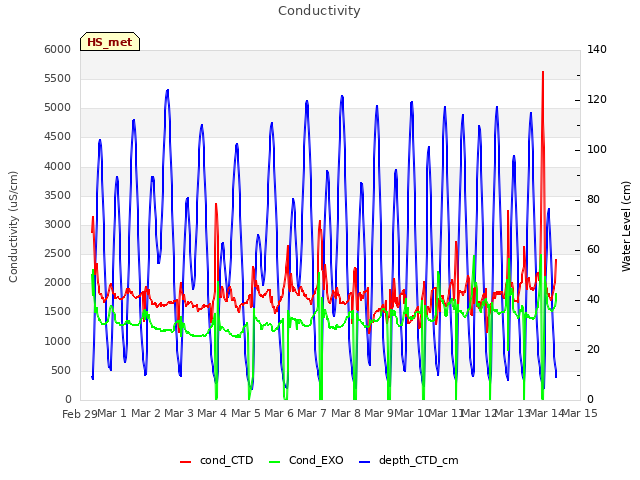This screenshot has height=480, width=640.
Task: Select the HS_met annotation label
Action: 110,42
